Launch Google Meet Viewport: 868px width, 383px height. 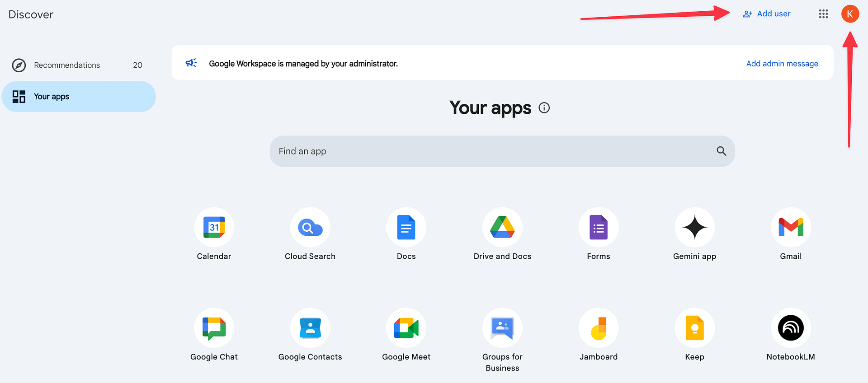pyautogui.click(x=406, y=328)
